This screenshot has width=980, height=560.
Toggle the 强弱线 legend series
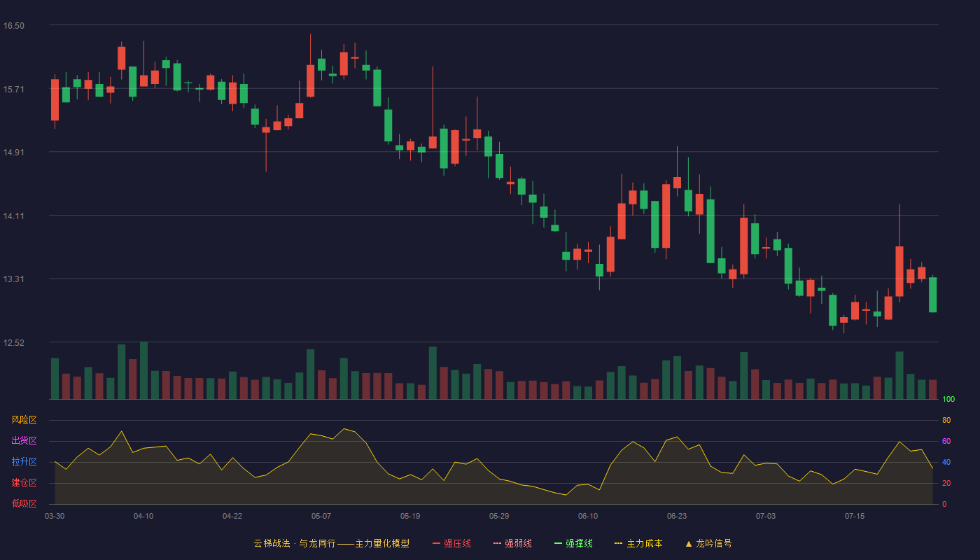tap(512, 543)
